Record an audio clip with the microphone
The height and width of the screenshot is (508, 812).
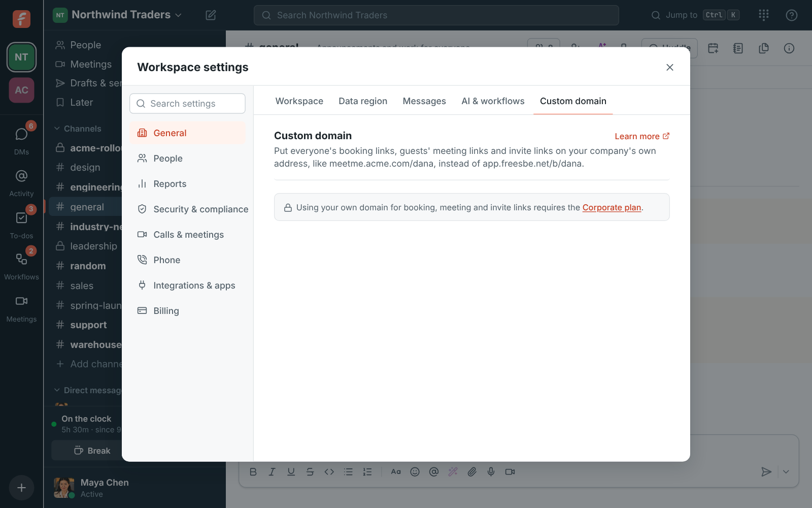click(491, 472)
